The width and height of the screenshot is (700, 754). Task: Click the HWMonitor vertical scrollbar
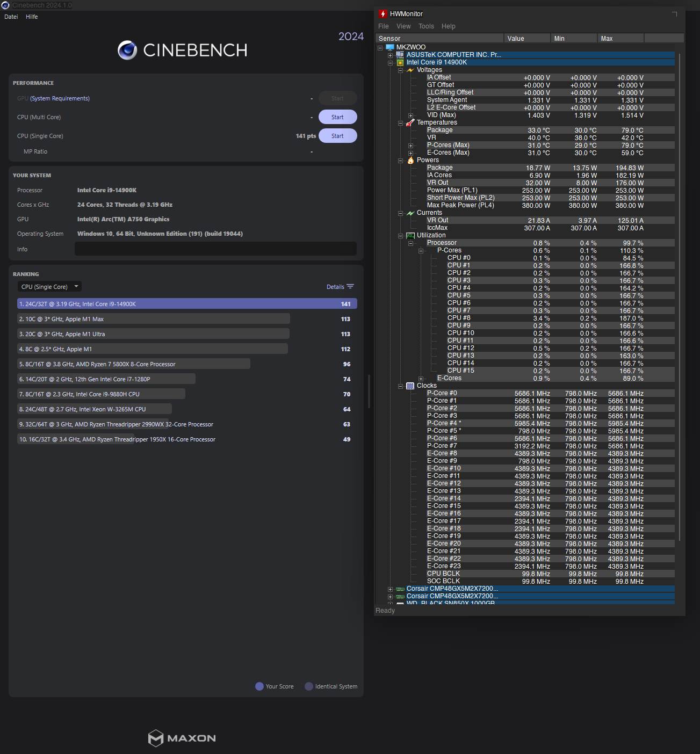point(680,296)
